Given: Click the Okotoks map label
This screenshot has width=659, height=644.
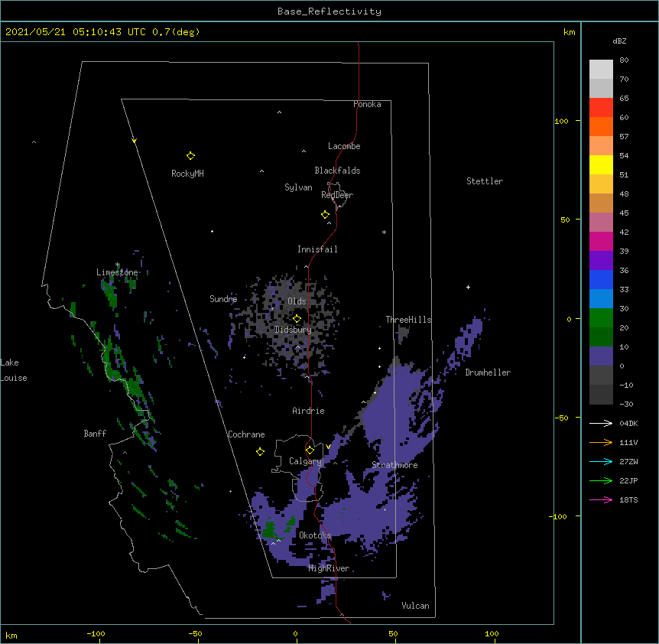Looking at the screenshot, I should pyautogui.click(x=315, y=535).
